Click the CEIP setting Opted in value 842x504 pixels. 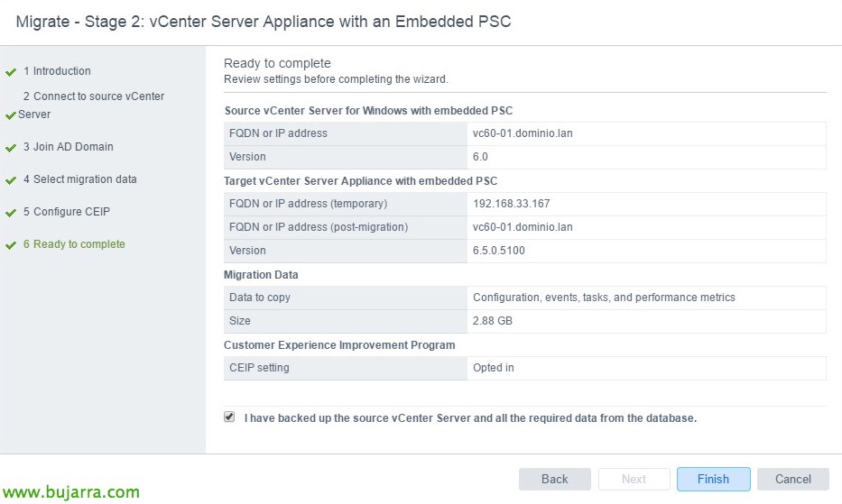point(494,368)
